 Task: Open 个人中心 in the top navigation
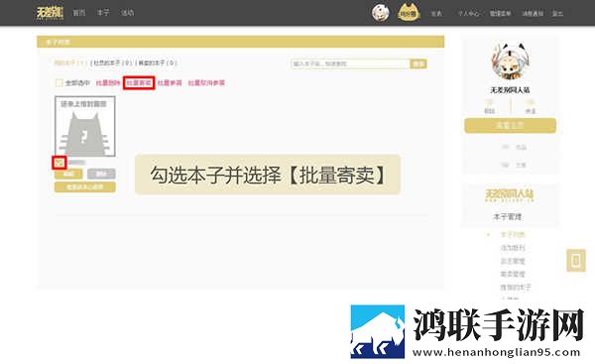[469, 14]
